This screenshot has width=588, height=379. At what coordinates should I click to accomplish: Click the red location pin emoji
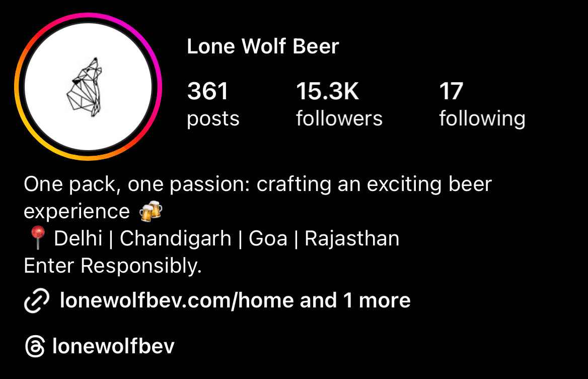[x=37, y=237]
